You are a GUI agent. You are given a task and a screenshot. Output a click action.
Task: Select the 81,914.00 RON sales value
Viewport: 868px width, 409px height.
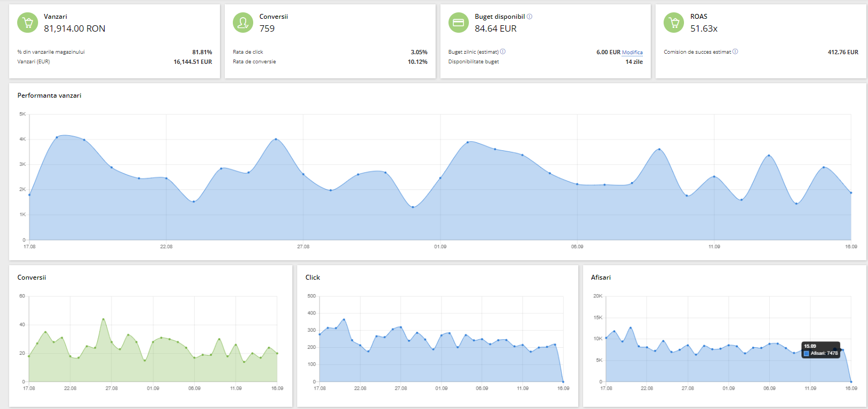75,29
